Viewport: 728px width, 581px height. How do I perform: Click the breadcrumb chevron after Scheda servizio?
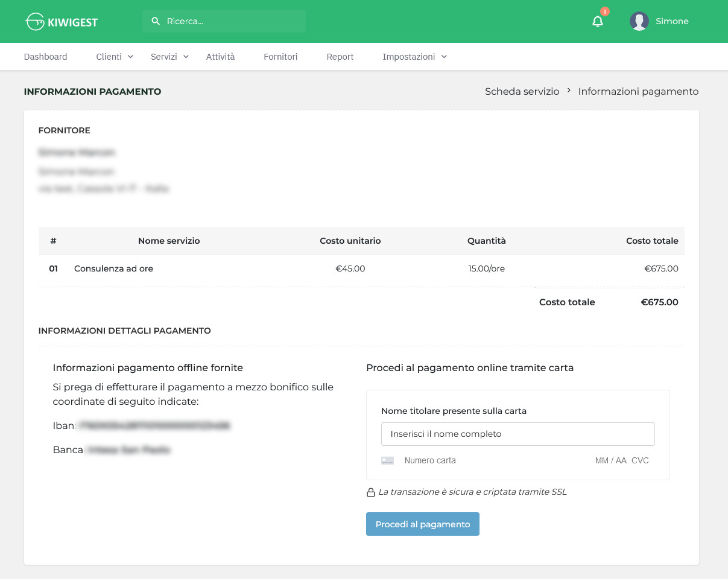(x=569, y=91)
